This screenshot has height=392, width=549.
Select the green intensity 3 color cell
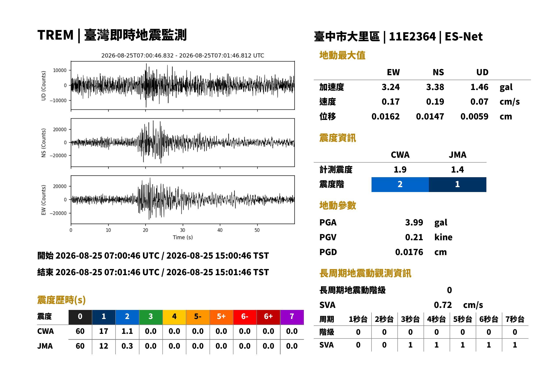tap(151, 317)
